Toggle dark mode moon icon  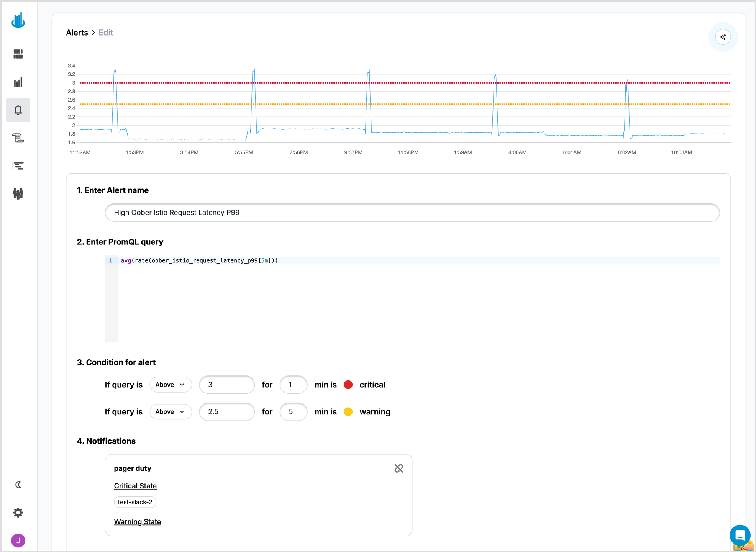click(x=18, y=485)
